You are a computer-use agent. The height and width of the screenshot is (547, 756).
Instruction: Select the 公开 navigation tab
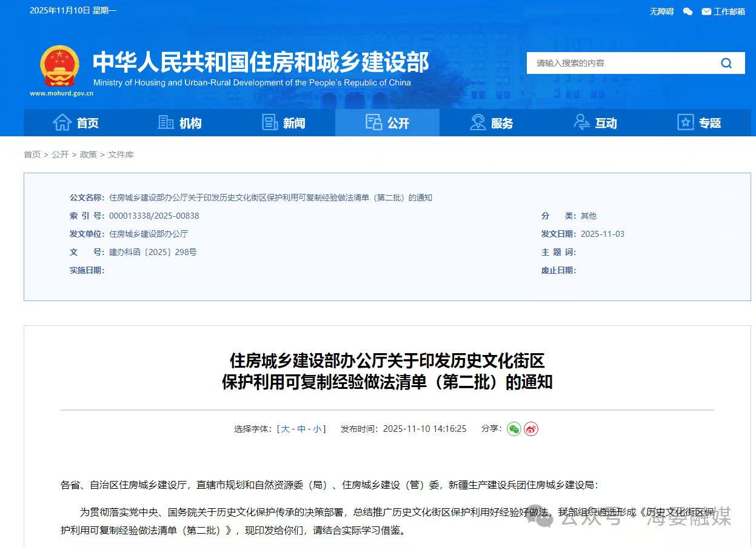(x=387, y=123)
